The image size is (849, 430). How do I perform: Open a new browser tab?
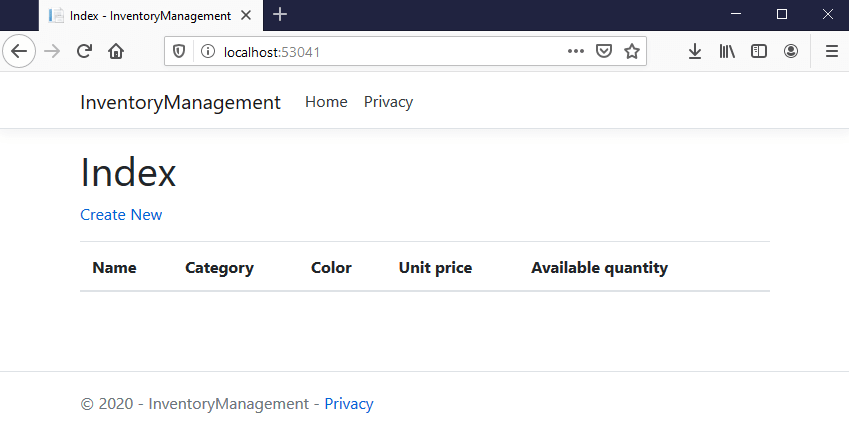click(x=280, y=15)
